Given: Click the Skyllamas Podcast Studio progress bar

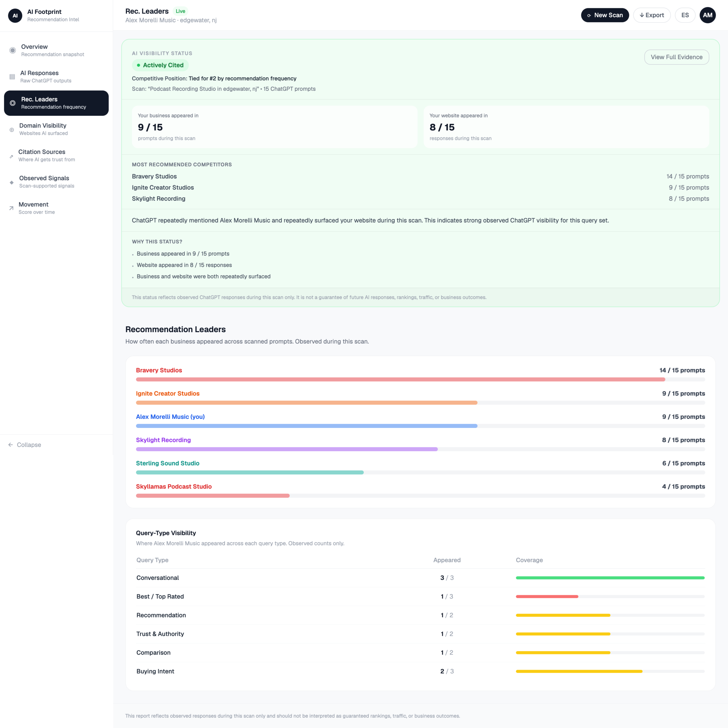Looking at the screenshot, I should coord(421,496).
